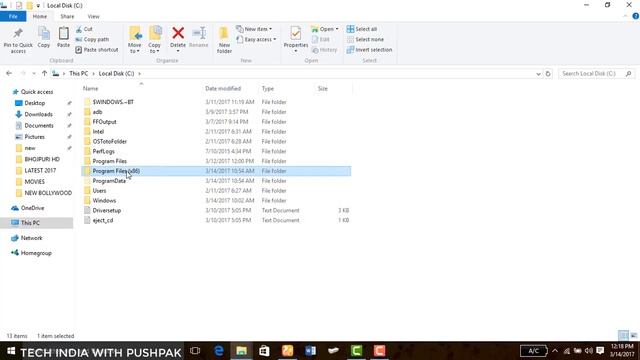640x360 pixels.
Task: Select Copy path command
Action: tap(92, 40)
